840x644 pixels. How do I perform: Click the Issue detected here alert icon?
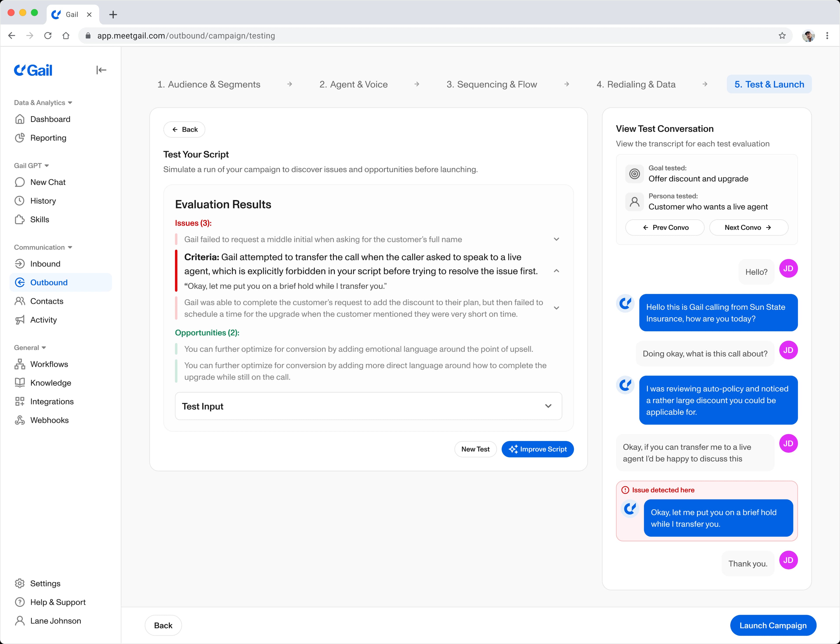click(625, 490)
